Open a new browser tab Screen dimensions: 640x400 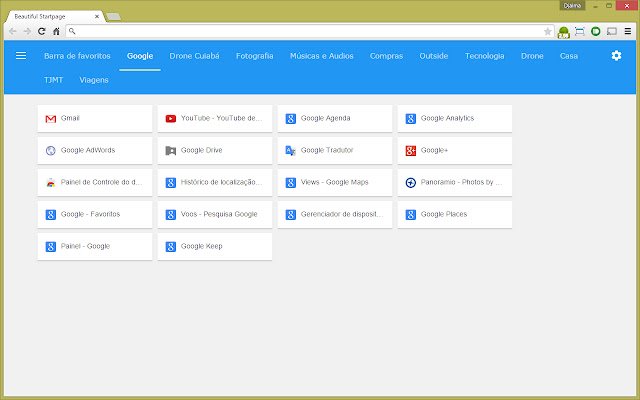point(113,17)
